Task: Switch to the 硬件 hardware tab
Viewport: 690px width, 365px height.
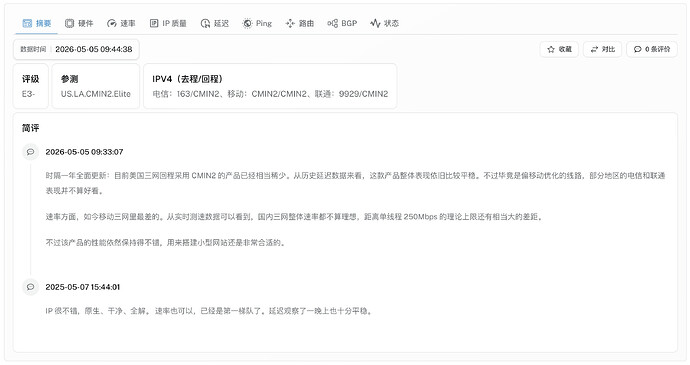Action: [79, 23]
